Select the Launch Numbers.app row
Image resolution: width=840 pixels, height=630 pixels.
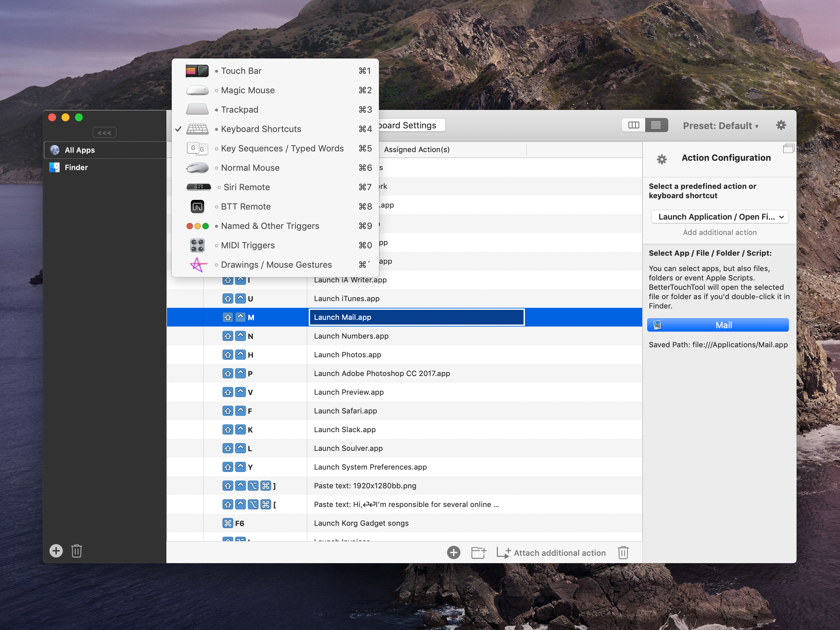(x=404, y=336)
